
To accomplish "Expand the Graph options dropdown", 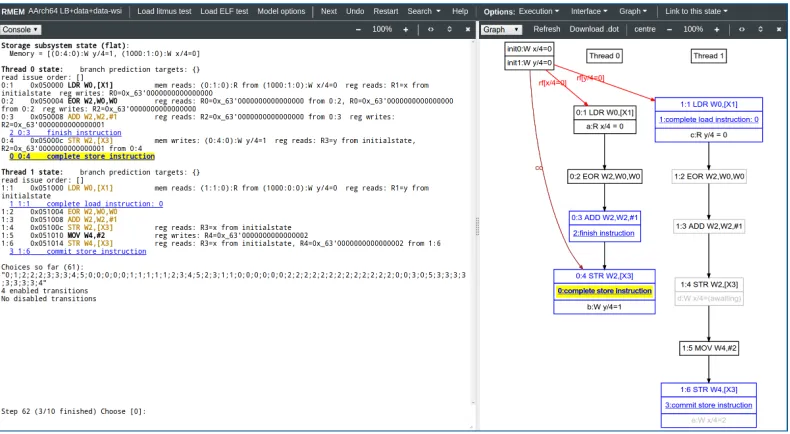I will (x=633, y=11).
